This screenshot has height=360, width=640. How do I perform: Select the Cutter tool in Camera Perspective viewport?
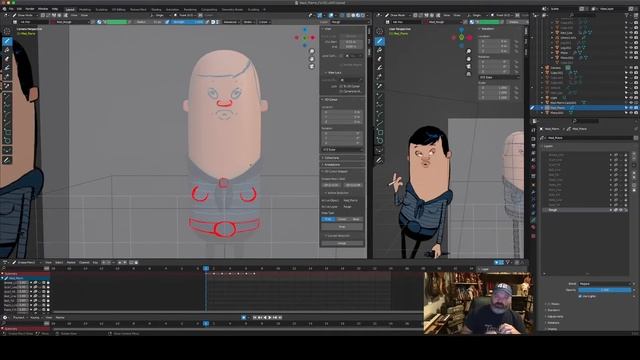pos(7,77)
